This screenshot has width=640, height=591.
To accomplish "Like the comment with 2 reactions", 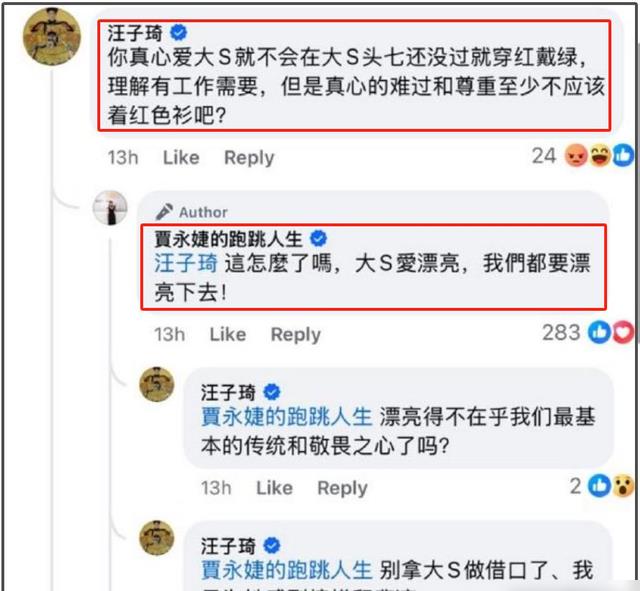I will click(274, 488).
